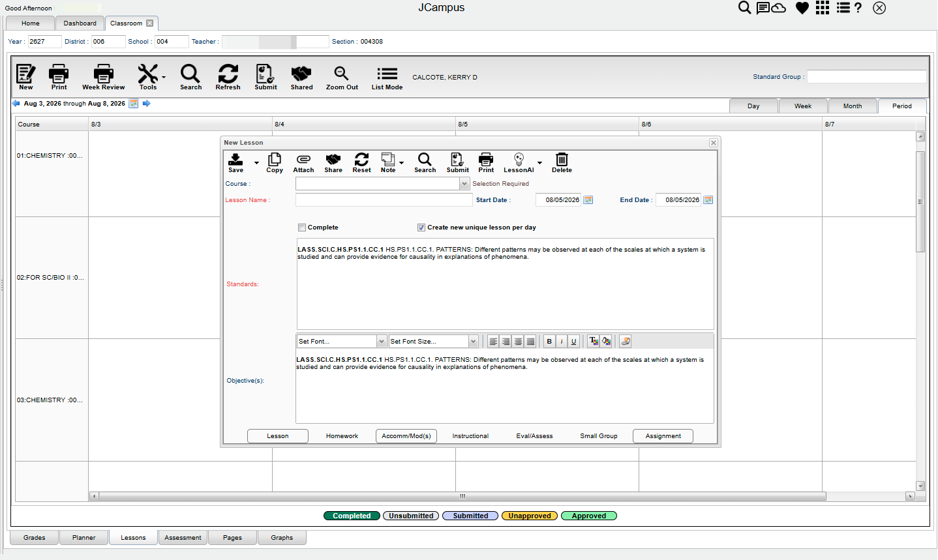Click the LessonAI lightbulb icon
The height and width of the screenshot is (560, 938).
[519, 159]
